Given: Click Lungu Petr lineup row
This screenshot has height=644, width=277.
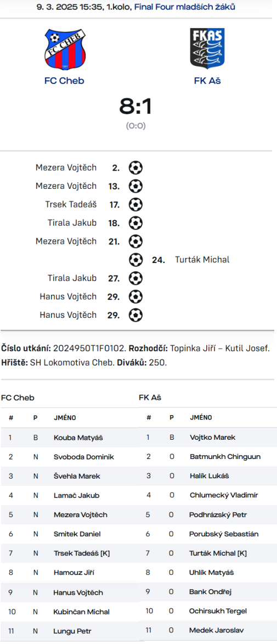Looking at the screenshot, I should (69, 631).
